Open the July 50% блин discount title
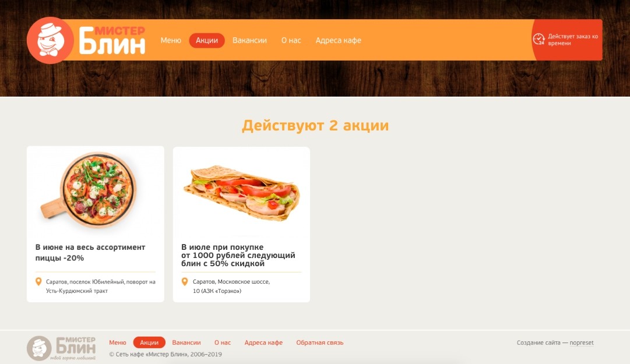The height and width of the screenshot is (364, 630). point(238,255)
